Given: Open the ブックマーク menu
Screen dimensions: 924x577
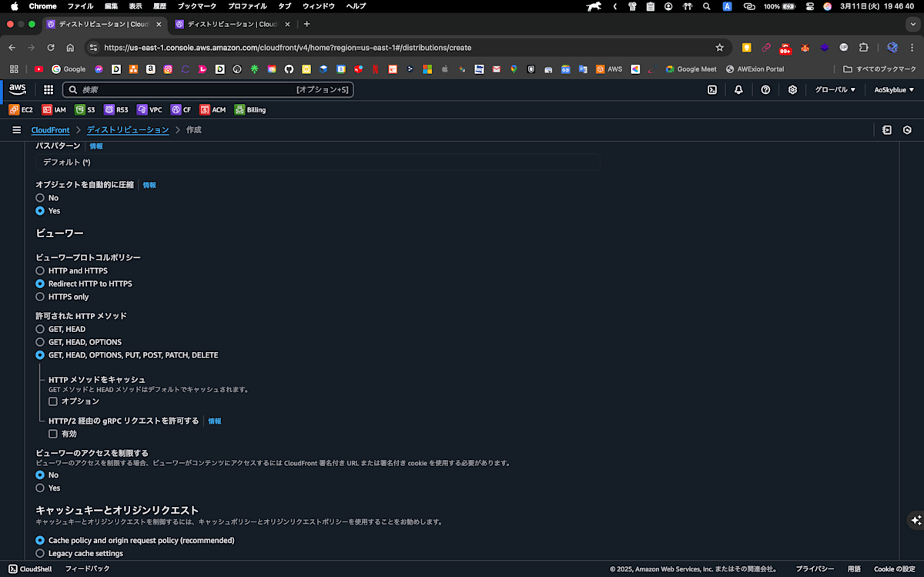Looking at the screenshot, I should tap(197, 5).
